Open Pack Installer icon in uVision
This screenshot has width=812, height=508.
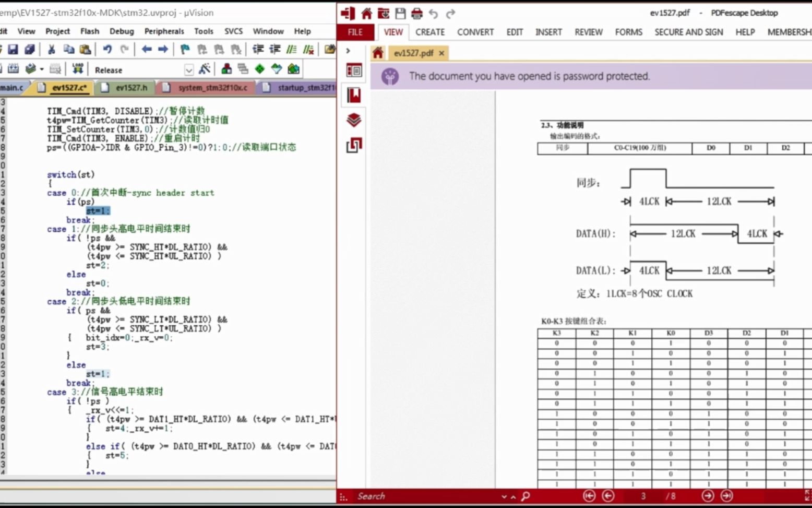[293, 69]
